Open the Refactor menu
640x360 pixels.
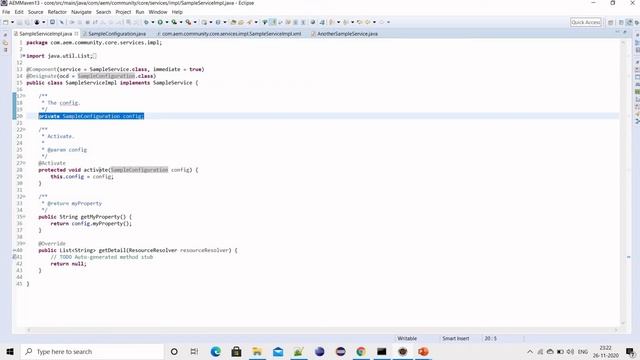coord(57,12)
